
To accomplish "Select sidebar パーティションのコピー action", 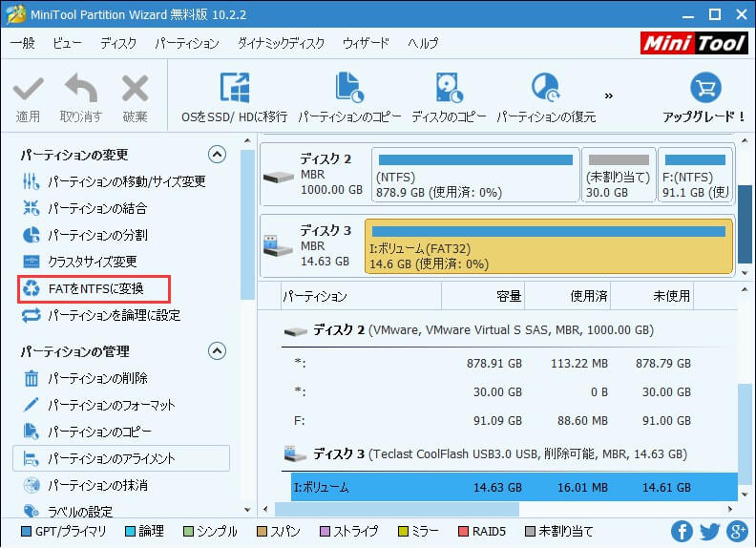I will [87, 432].
